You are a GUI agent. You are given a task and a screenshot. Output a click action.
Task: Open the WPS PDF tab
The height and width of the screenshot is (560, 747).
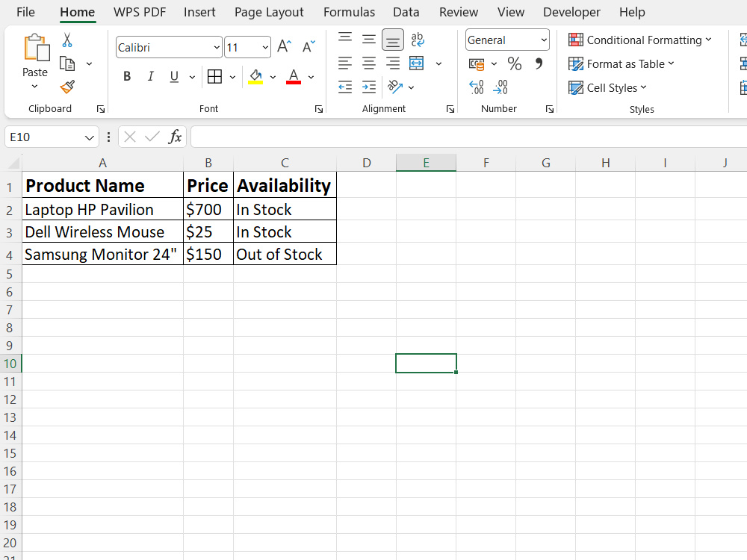140,12
